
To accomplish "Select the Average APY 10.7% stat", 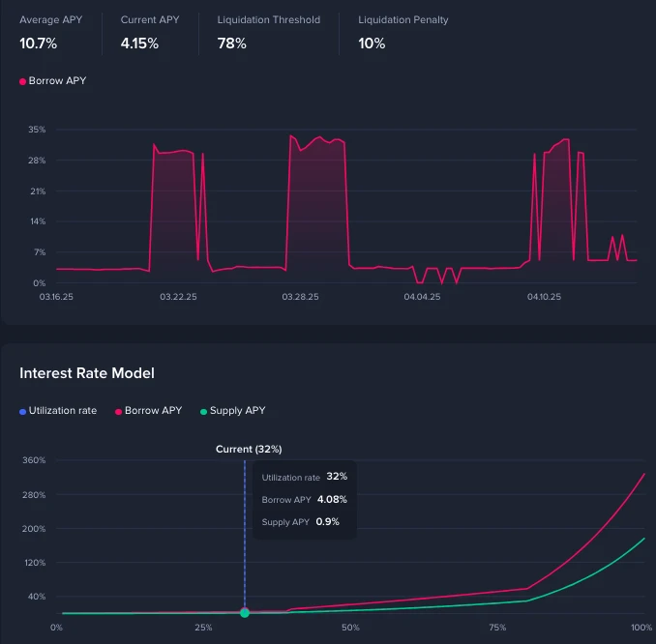I will tap(51, 32).
